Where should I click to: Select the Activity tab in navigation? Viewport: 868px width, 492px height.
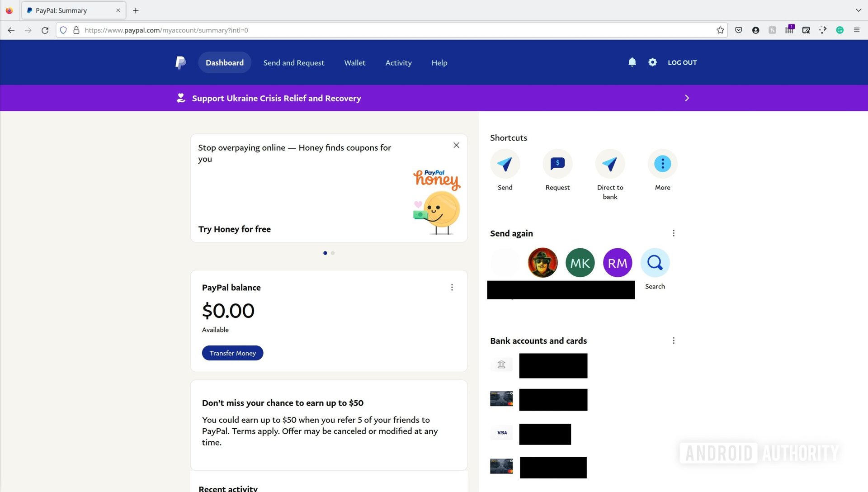click(x=398, y=62)
